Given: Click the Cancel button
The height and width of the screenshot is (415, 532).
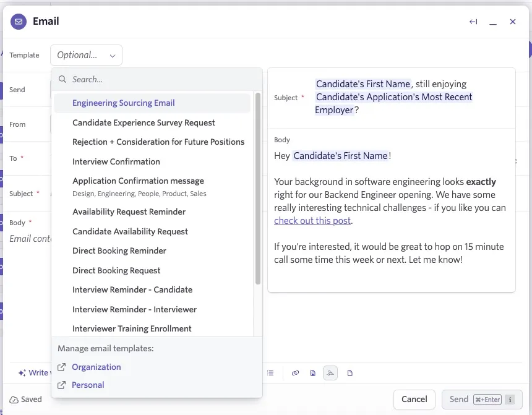Looking at the screenshot, I should tap(414, 400).
